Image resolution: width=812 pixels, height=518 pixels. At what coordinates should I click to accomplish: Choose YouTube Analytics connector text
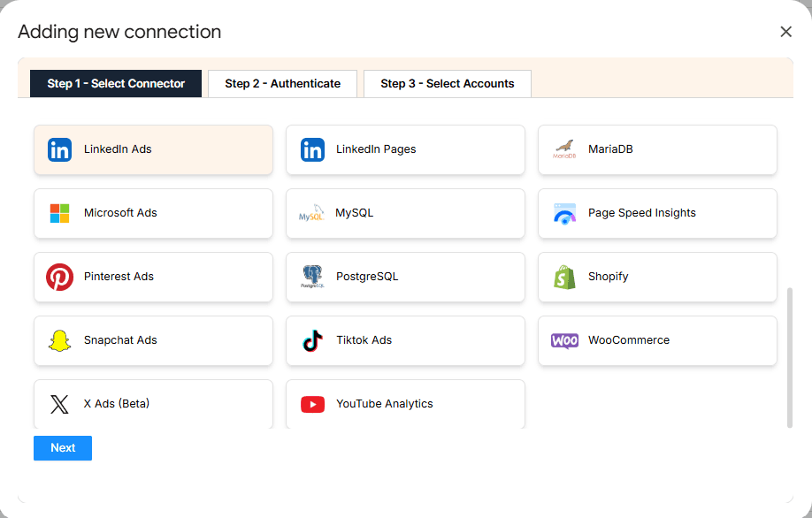point(384,404)
